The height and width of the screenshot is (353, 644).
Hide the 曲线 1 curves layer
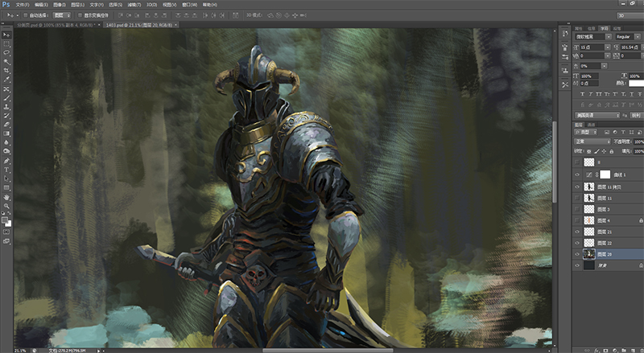point(577,174)
